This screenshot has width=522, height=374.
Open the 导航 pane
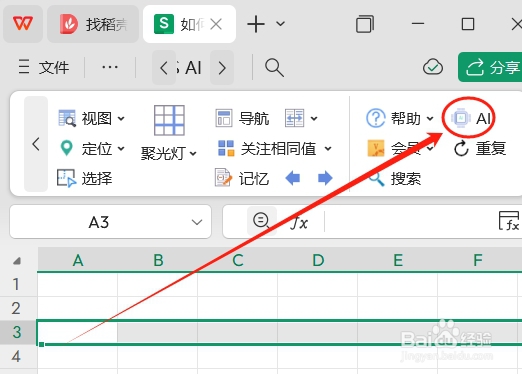click(242, 118)
